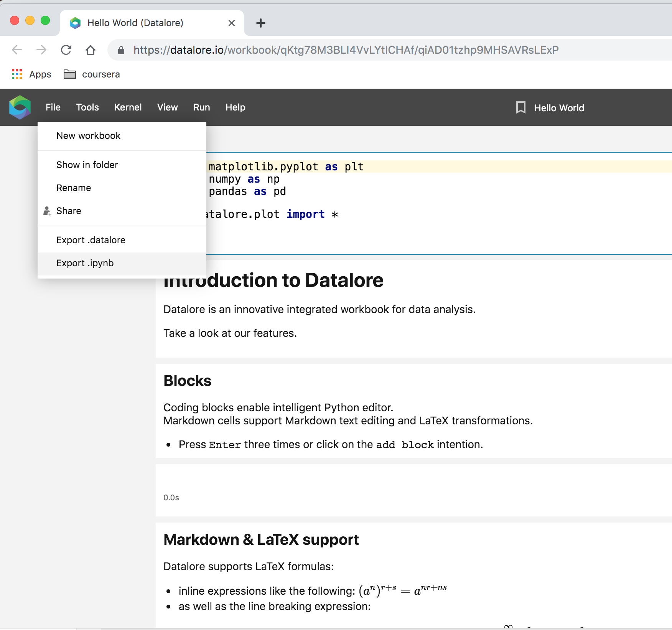The height and width of the screenshot is (630, 672).
Task: Click the browser back arrow
Action: tap(17, 50)
